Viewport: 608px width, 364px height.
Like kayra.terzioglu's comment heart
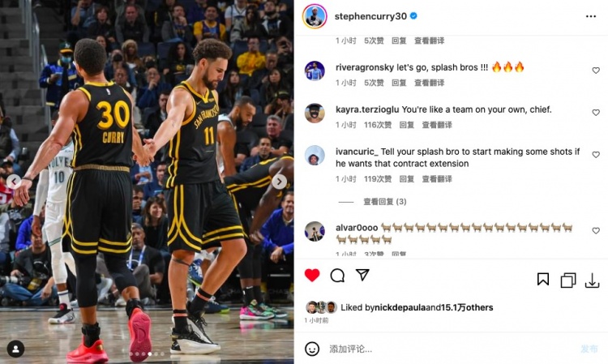(x=596, y=113)
